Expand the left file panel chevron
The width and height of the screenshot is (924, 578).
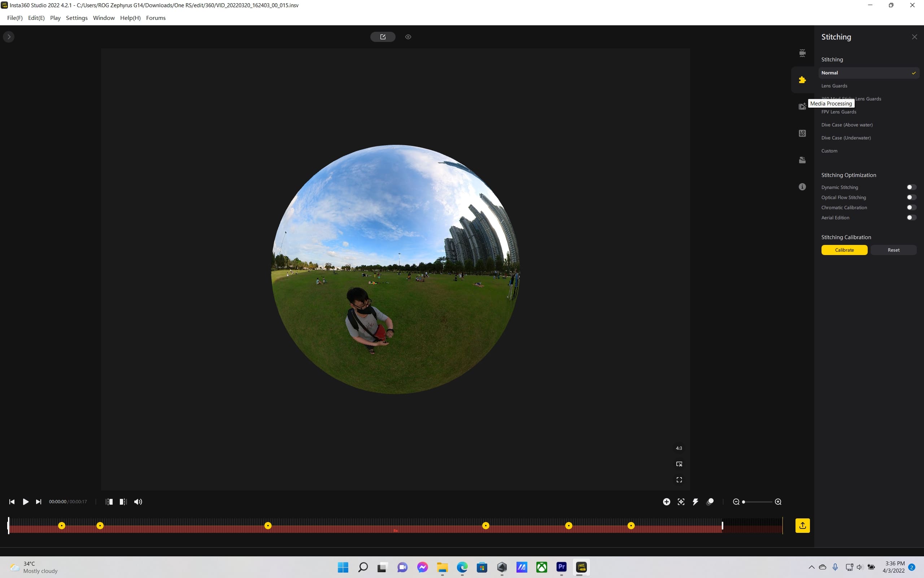point(9,37)
